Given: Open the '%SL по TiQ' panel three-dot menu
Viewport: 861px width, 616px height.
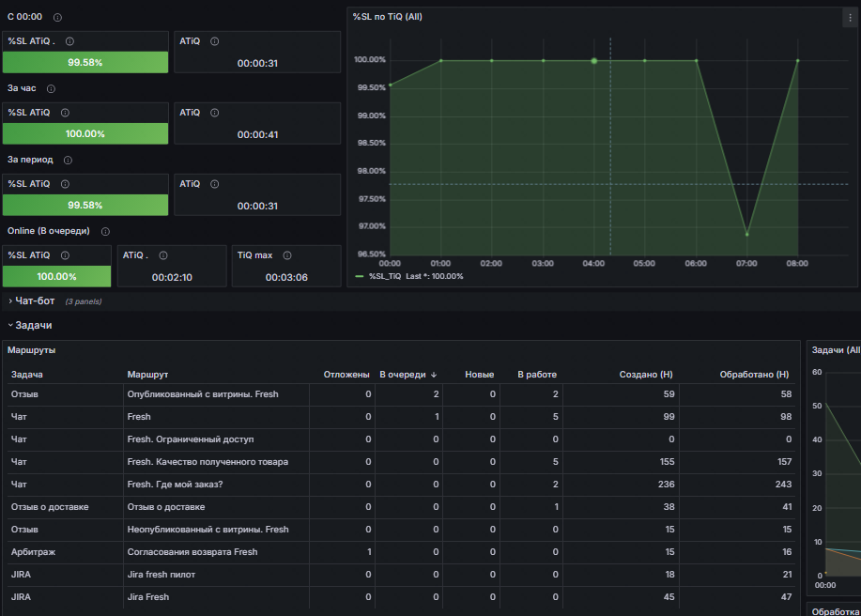Looking at the screenshot, I should click(850, 18).
